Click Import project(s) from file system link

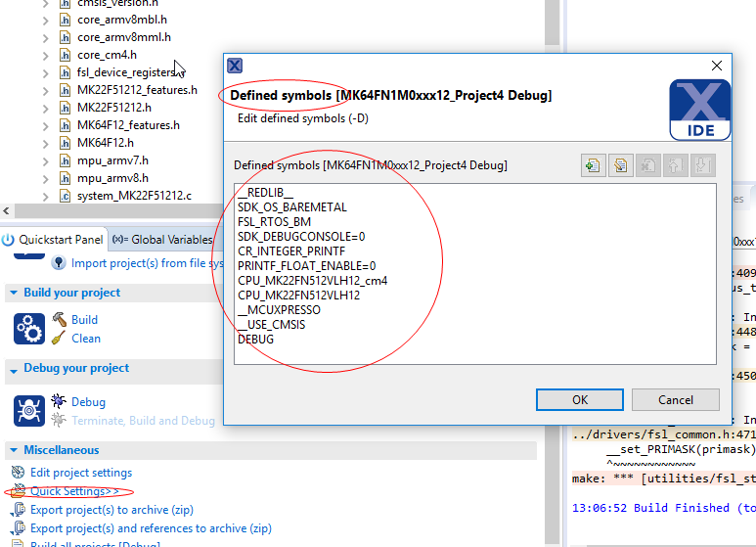point(147,263)
